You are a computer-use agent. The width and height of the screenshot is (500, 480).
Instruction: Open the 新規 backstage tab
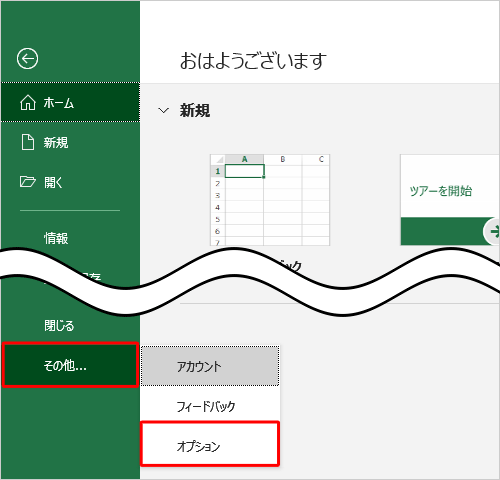click(x=70, y=142)
